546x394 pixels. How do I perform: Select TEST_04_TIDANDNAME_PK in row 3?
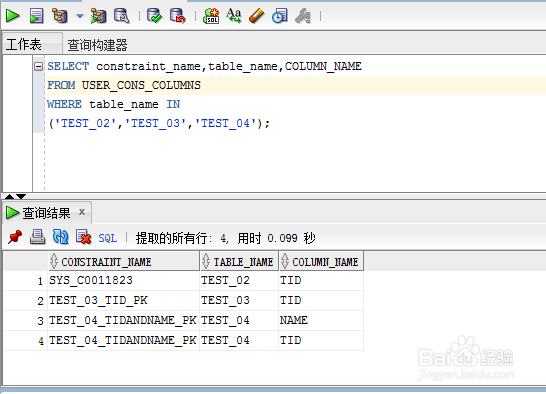tap(123, 320)
